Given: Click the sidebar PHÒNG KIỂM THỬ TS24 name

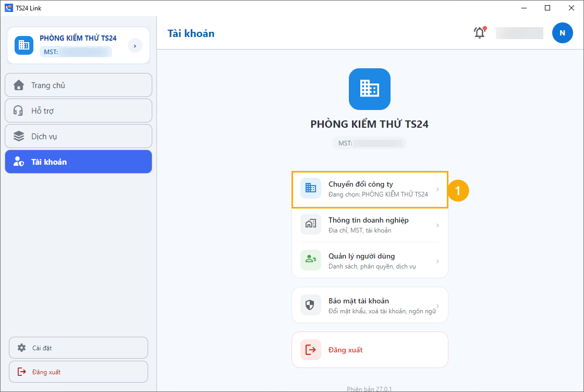Looking at the screenshot, I should pyautogui.click(x=78, y=38).
